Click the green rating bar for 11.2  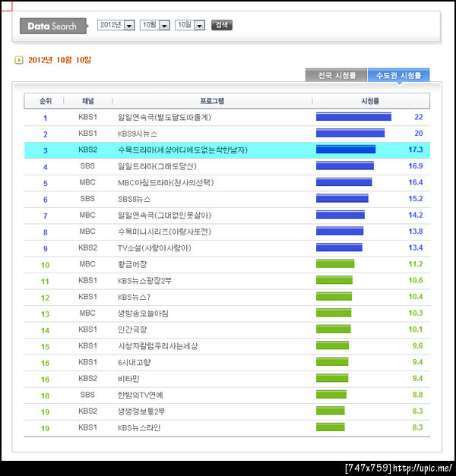click(335, 263)
